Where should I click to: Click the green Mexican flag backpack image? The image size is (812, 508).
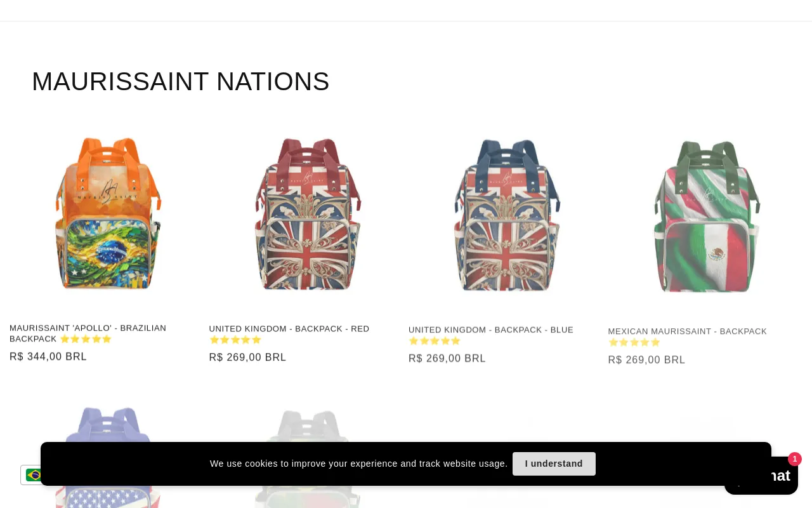pos(707,216)
